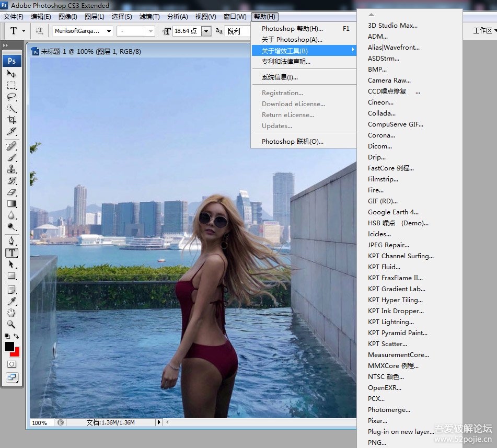The image size is (497, 448).
Task: Select the Hand tool
Action: pos(11,313)
